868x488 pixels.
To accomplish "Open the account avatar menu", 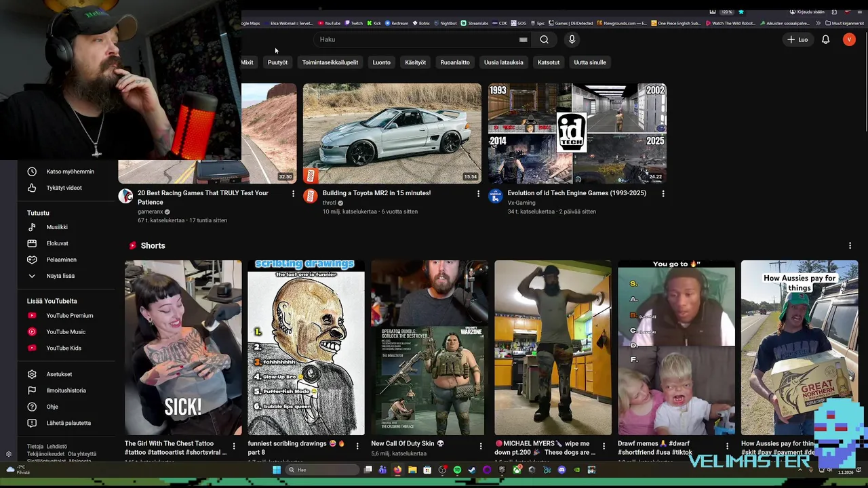I will pos(849,39).
